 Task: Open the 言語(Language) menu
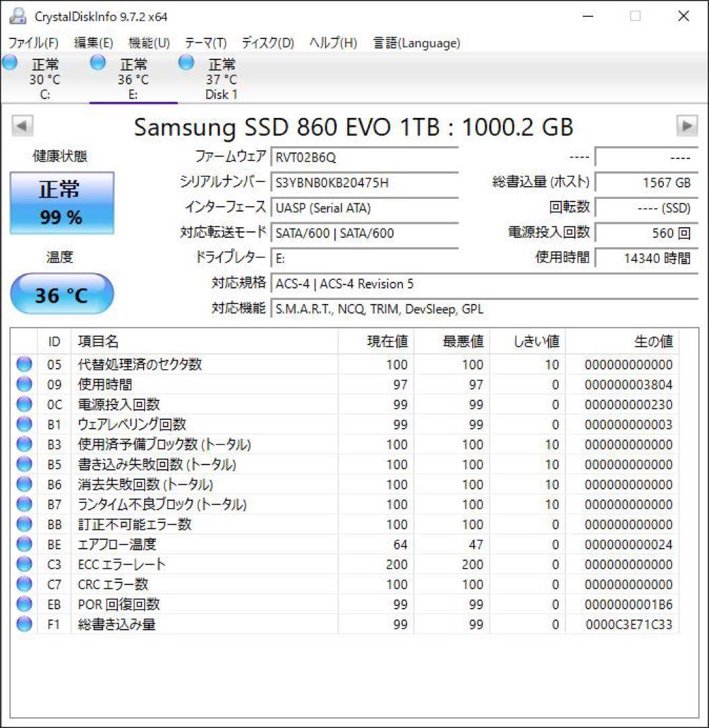(x=417, y=43)
